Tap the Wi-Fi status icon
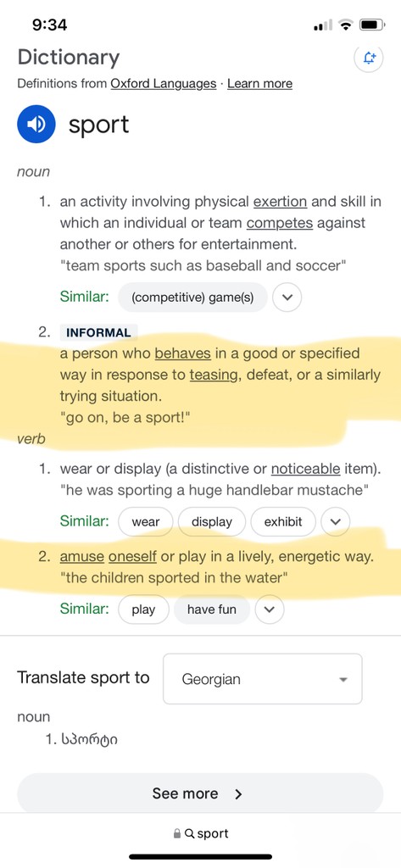This screenshot has width=401, height=868. (x=346, y=25)
